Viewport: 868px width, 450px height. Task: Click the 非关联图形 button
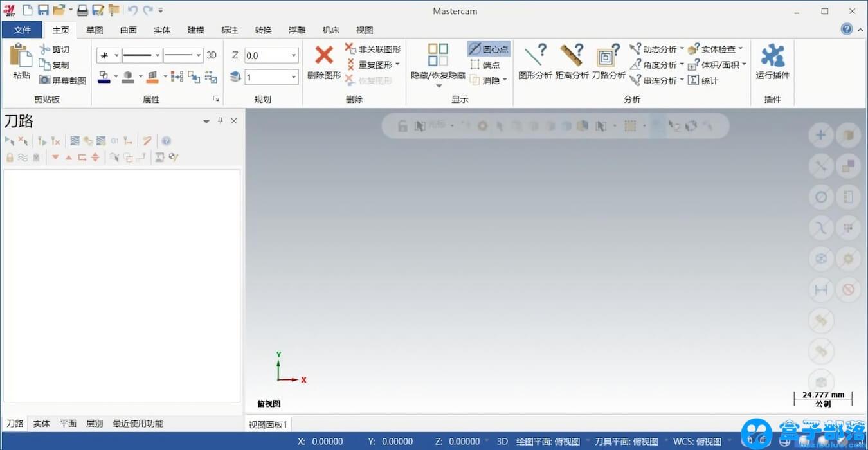373,49
